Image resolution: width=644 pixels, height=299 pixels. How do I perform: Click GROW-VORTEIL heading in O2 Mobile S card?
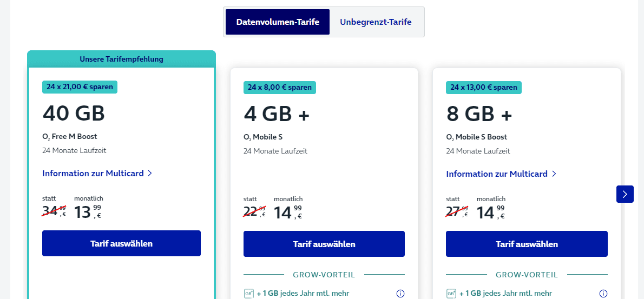point(324,274)
